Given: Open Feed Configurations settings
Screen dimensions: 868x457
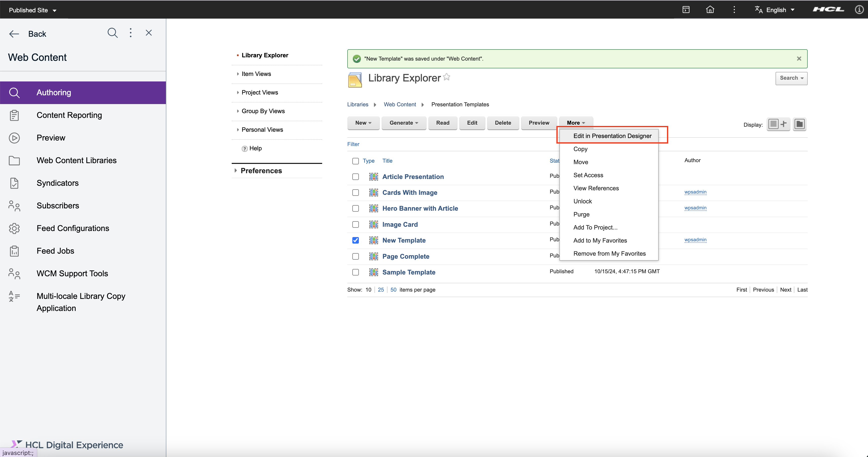Looking at the screenshot, I should 72,228.
